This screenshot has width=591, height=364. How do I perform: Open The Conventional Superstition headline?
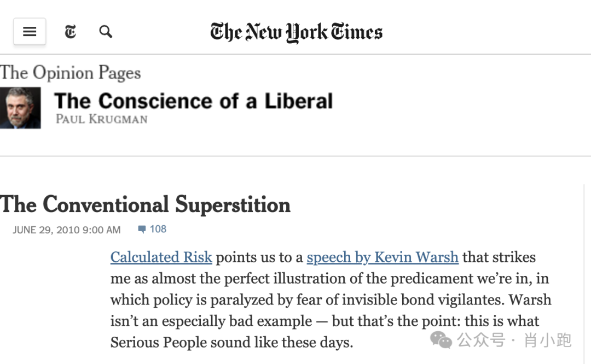(x=146, y=205)
